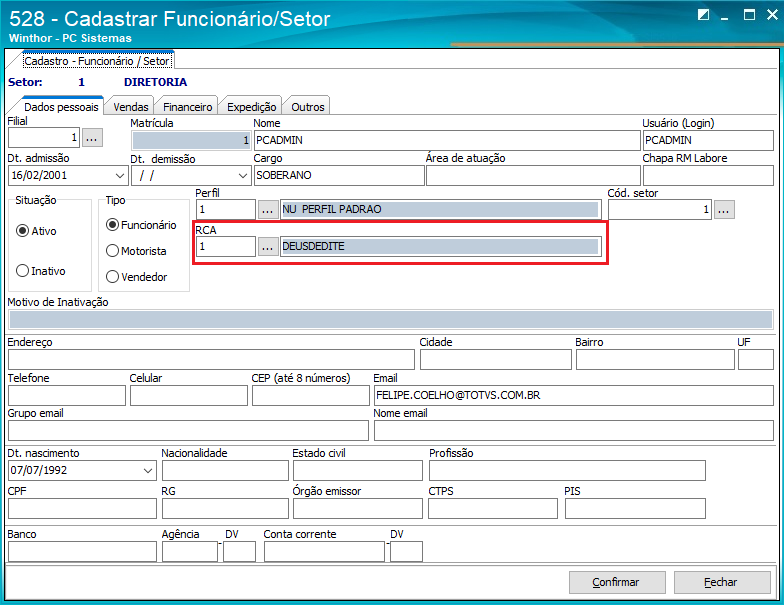Click the UF field
This screenshot has height=605, width=784.
point(756,360)
